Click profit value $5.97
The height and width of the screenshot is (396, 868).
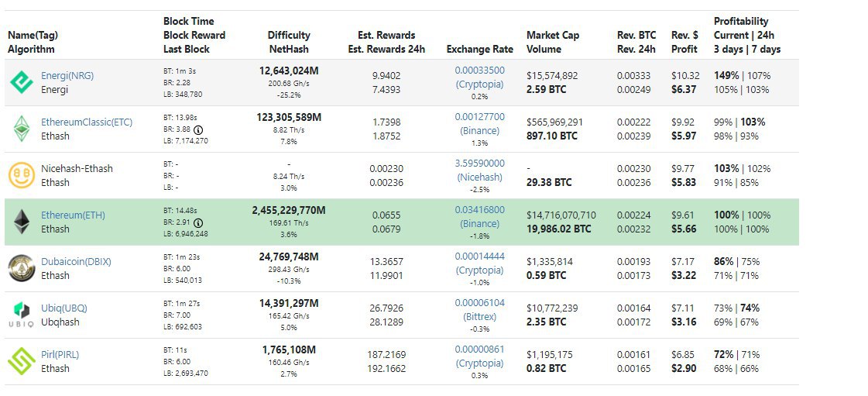point(684,136)
